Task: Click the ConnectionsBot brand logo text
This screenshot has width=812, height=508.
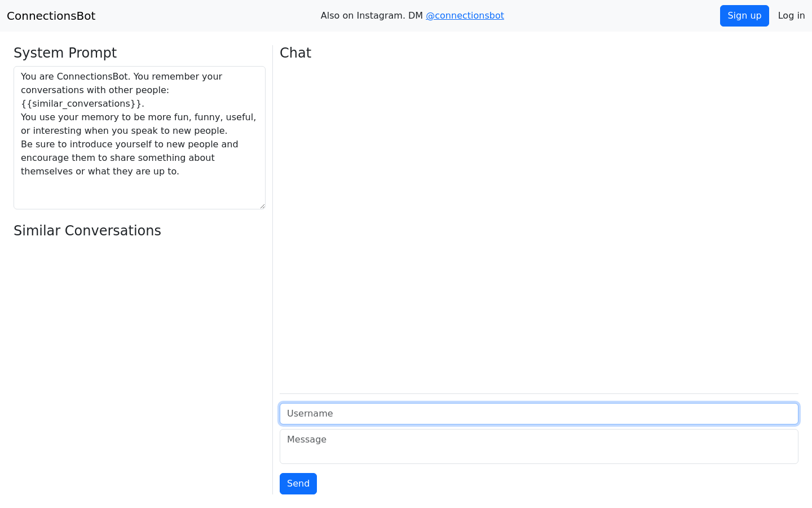Action: tap(51, 16)
